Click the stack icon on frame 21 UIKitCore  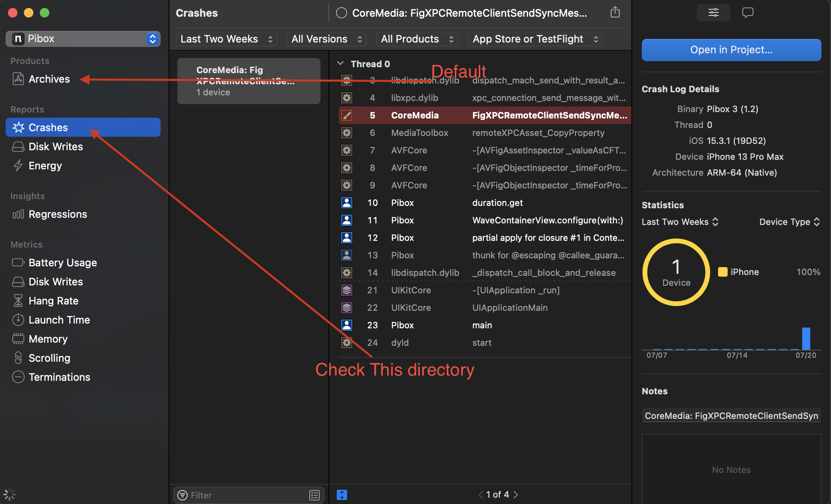tap(347, 290)
